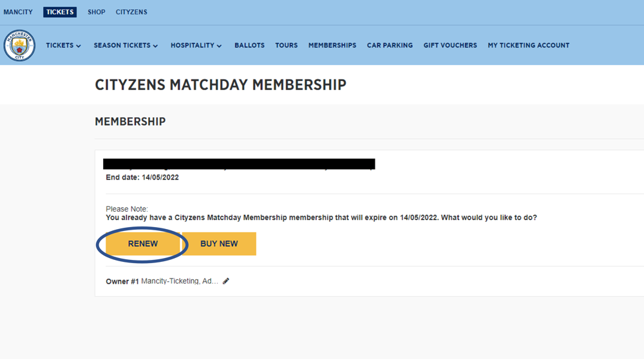Open the Gift Vouchers page
The width and height of the screenshot is (644, 359).
point(450,46)
